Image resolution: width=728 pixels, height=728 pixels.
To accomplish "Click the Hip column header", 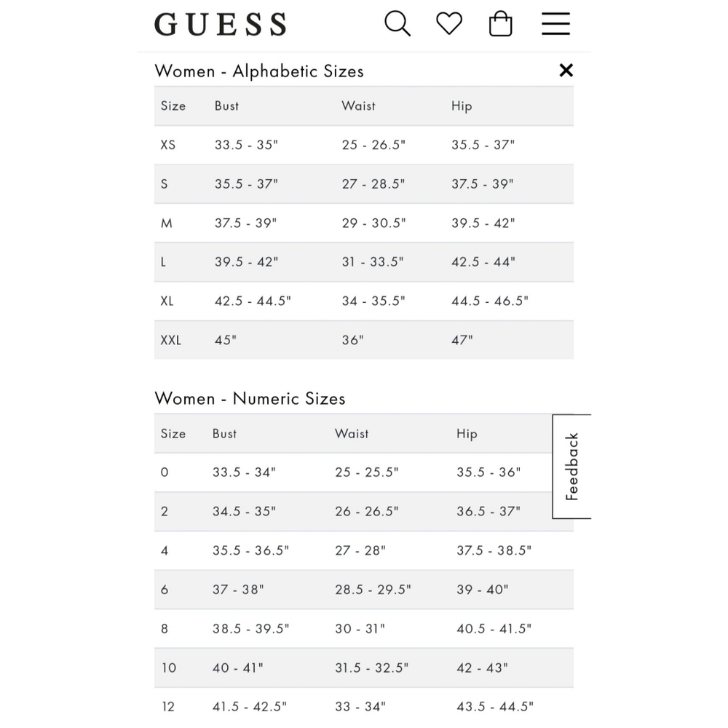I will pos(462,106).
